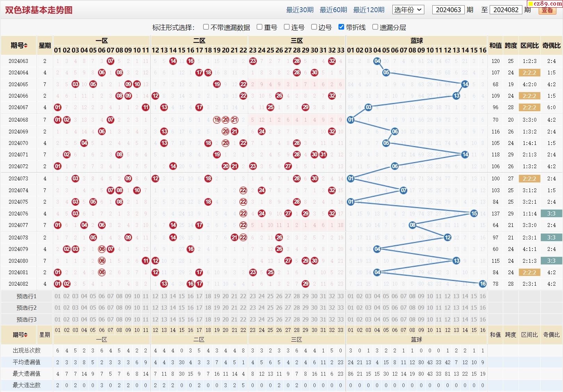
Task: Enable the 不带遗漏数据 checkbox
Action: (x=206, y=27)
